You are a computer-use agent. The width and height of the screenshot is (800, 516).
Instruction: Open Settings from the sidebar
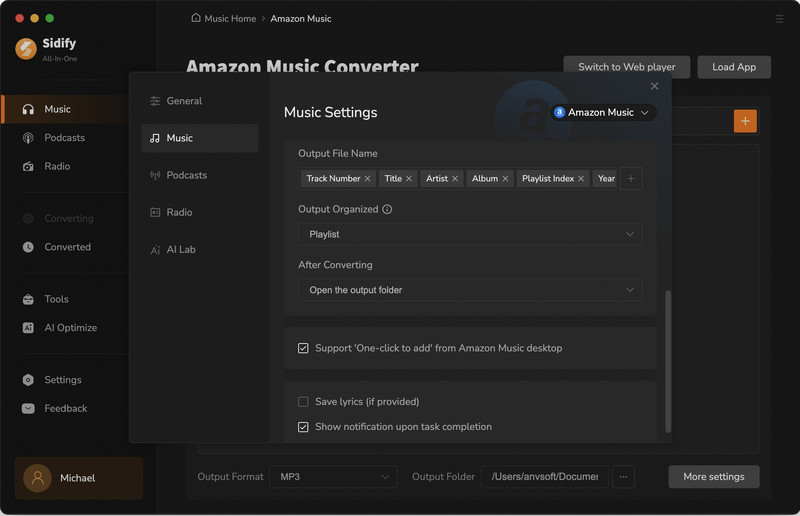pos(63,380)
